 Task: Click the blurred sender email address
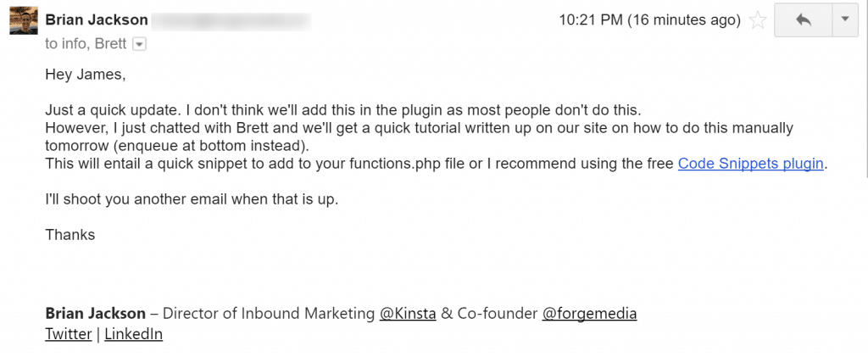228,20
